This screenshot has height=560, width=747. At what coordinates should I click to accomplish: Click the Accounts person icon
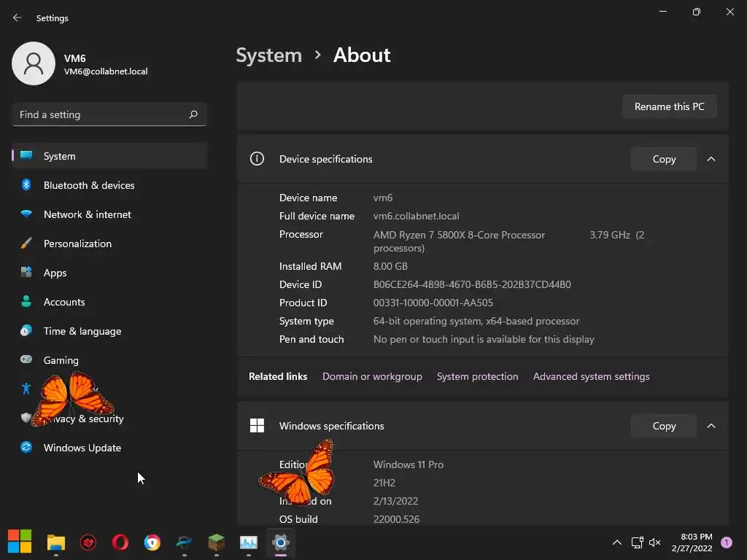click(26, 301)
